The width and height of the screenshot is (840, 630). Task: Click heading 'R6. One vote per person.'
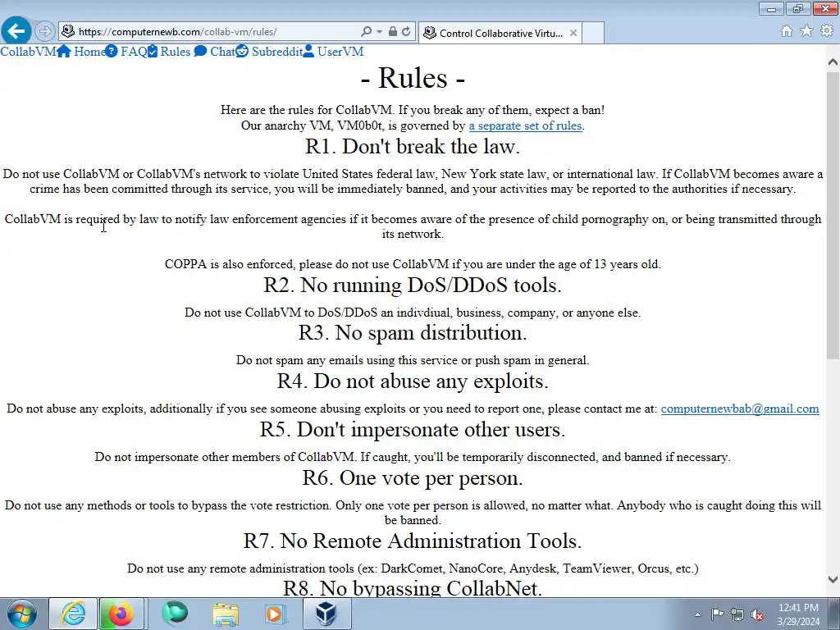tap(413, 478)
